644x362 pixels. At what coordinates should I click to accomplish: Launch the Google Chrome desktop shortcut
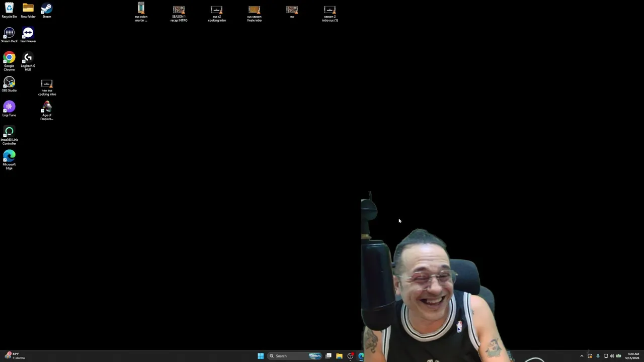[9, 61]
